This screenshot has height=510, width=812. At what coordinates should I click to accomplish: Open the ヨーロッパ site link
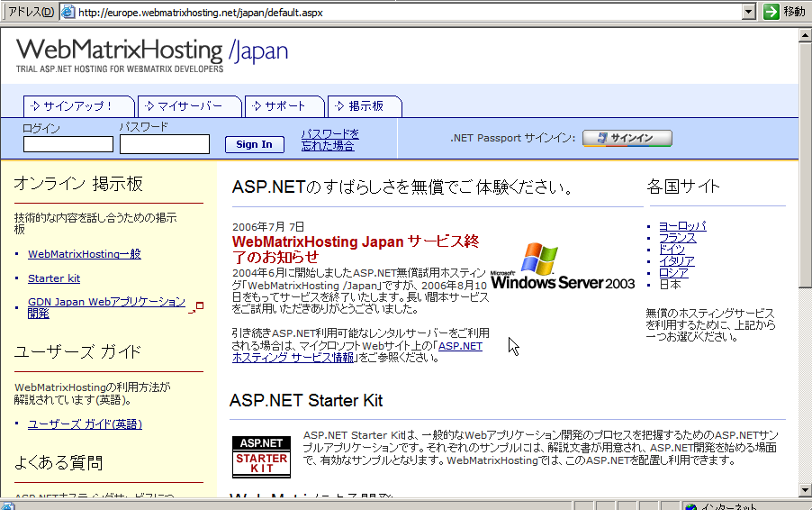point(682,226)
